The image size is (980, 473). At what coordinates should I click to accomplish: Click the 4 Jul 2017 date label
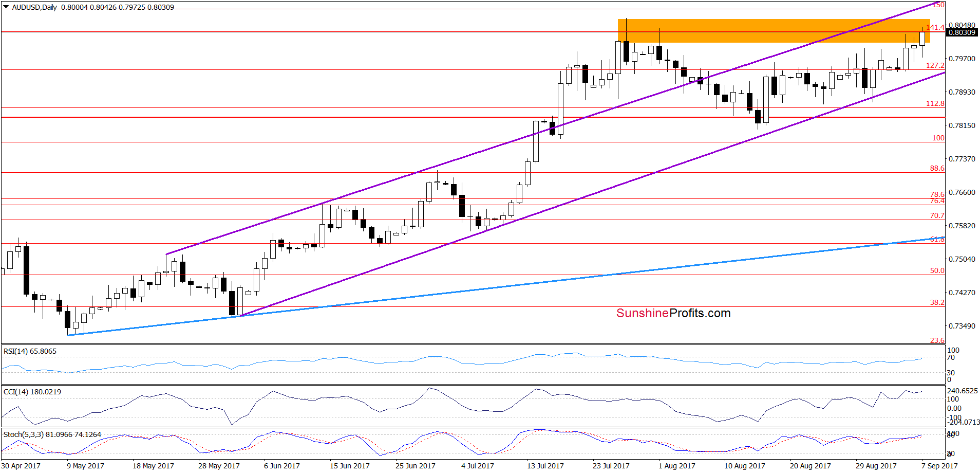(478, 466)
